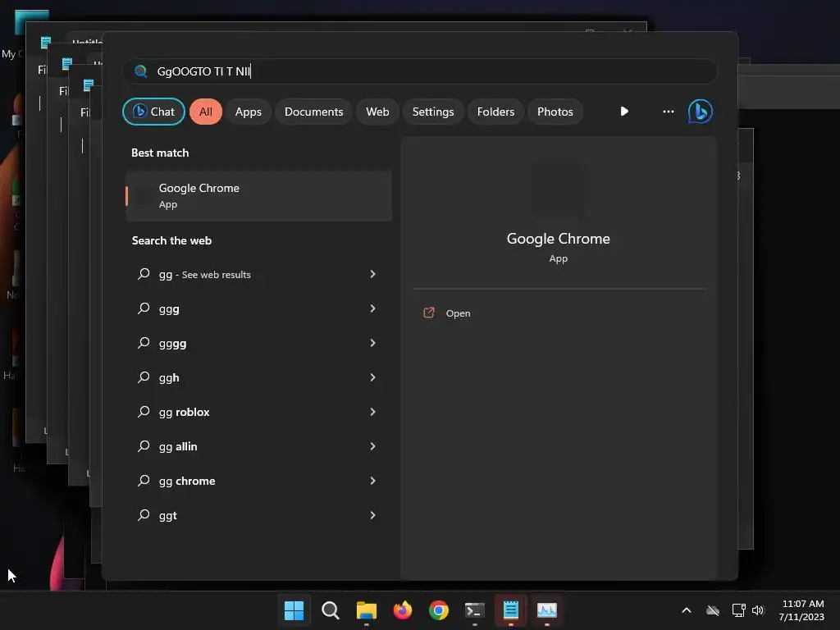This screenshot has width=840, height=630.
Task: Switch to the Web filter tab
Action: pyautogui.click(x=377, y=112)
